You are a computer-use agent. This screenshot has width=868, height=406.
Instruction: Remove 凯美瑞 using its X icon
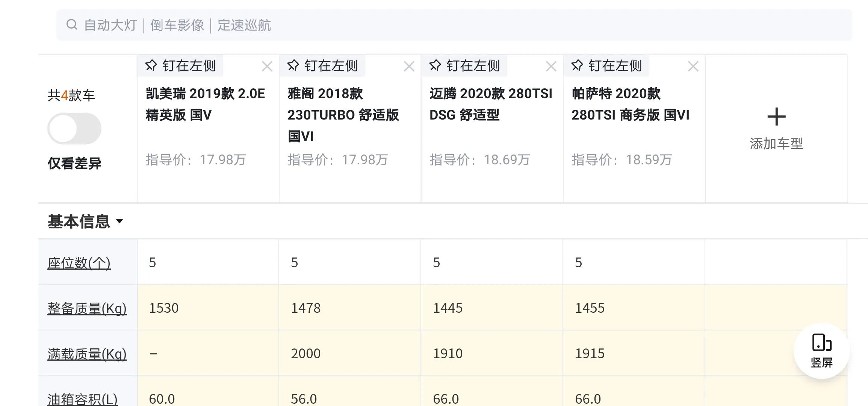click(x=267, y=66)
